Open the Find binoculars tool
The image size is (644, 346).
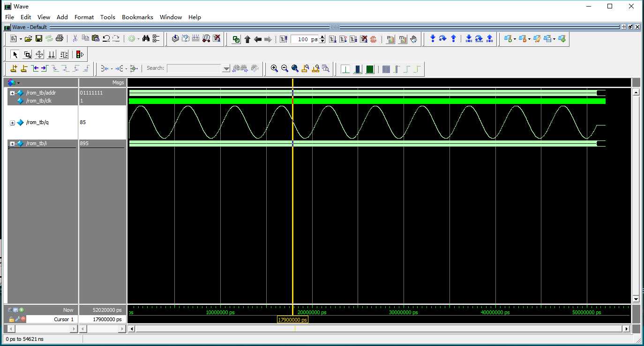point(146,39)
